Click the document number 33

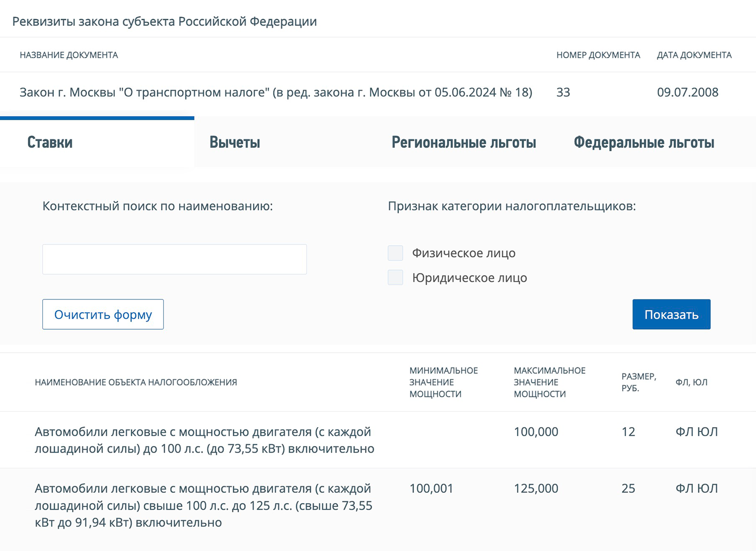[x=564, y=92]
